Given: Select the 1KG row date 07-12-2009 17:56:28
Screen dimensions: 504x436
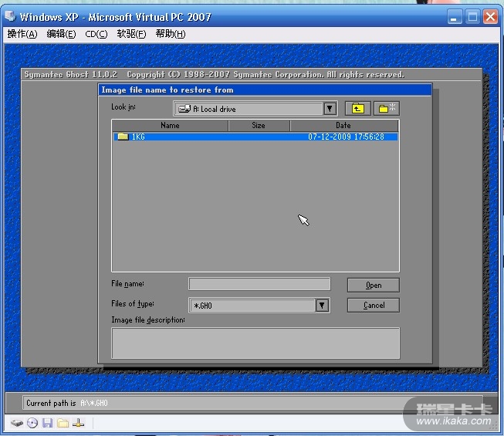Looking at the screenshot, I should click(x=347, y=137).
